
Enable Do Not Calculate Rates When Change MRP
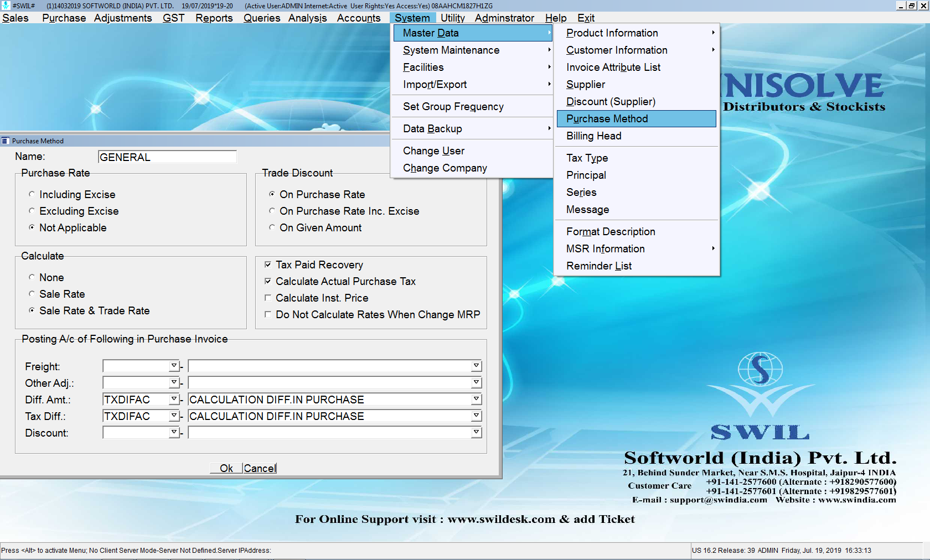coord(268,314)
